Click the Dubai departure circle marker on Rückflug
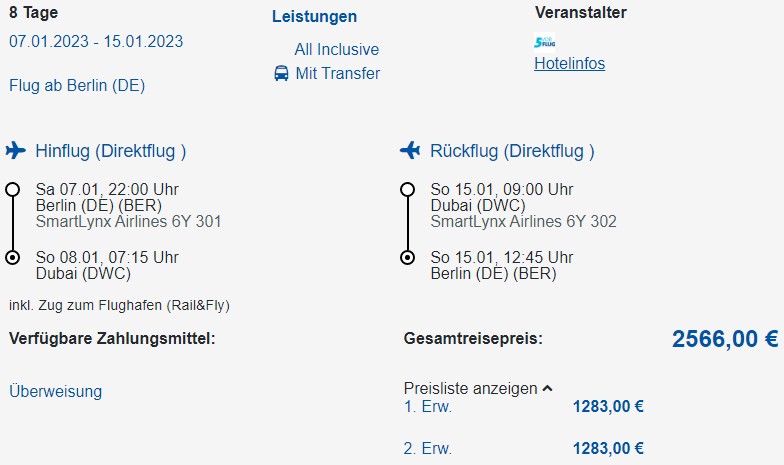The height and width of the screenshot is (465, 784). pos(408,190)
